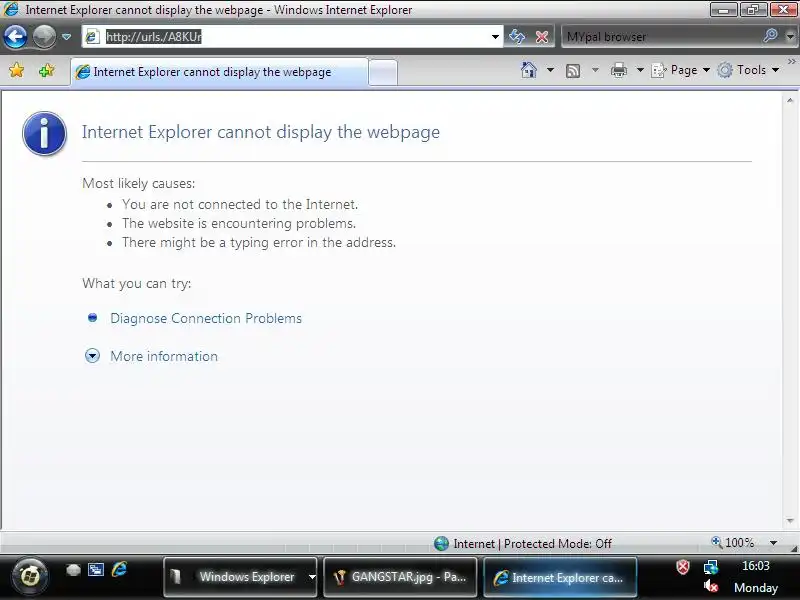The image size is (800, 600).
Task: Click the Forward arrow navigation button
Action: [44, 37]
